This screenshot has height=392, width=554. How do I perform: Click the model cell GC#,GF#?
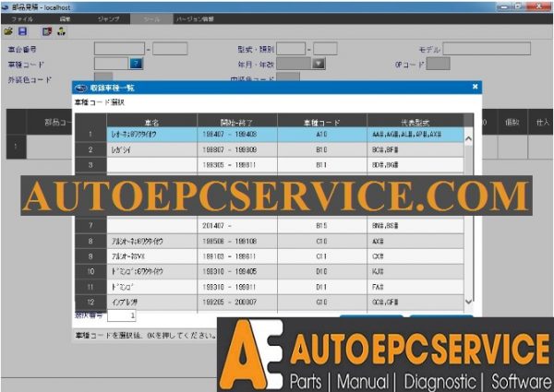coord(415,302)
